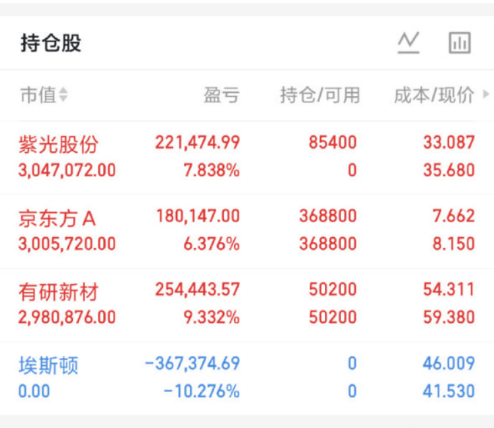Viewport: 494px width, 428px height.
Task: Select 埃斯顿 cost price 46.009
Action: [x=449, y=363]
